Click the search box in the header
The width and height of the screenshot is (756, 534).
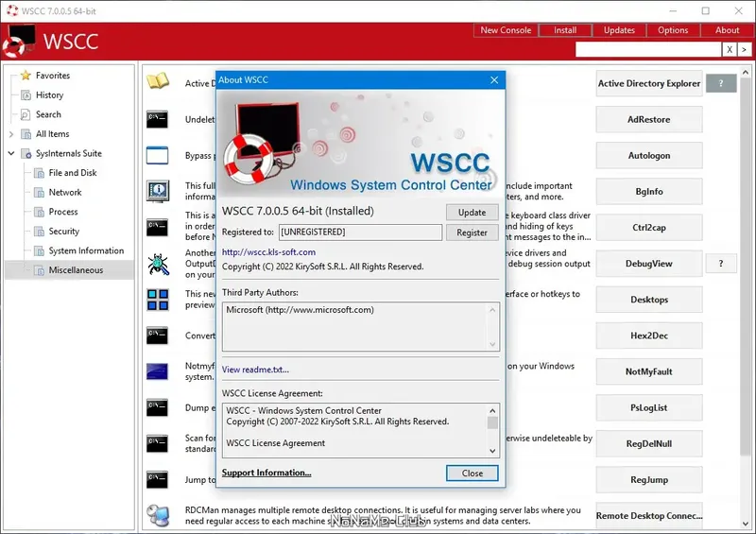[x=648, y=49]
